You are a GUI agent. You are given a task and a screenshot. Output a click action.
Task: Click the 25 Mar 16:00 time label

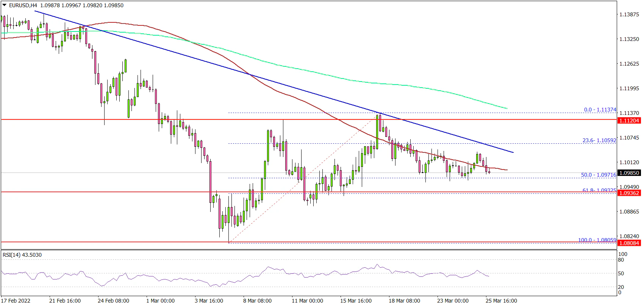pyautogui.click(x=501, y=301)
